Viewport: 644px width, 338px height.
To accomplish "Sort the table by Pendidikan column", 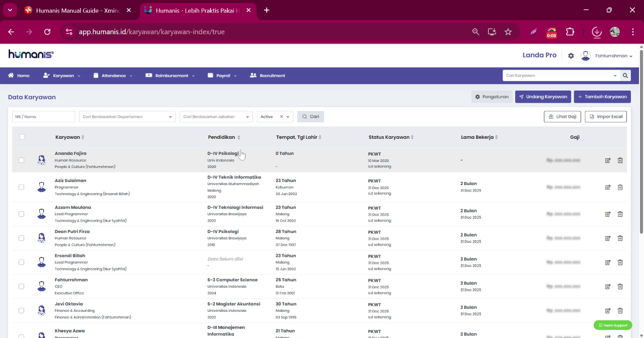I will pyautogui.click(x=224, y=137).
